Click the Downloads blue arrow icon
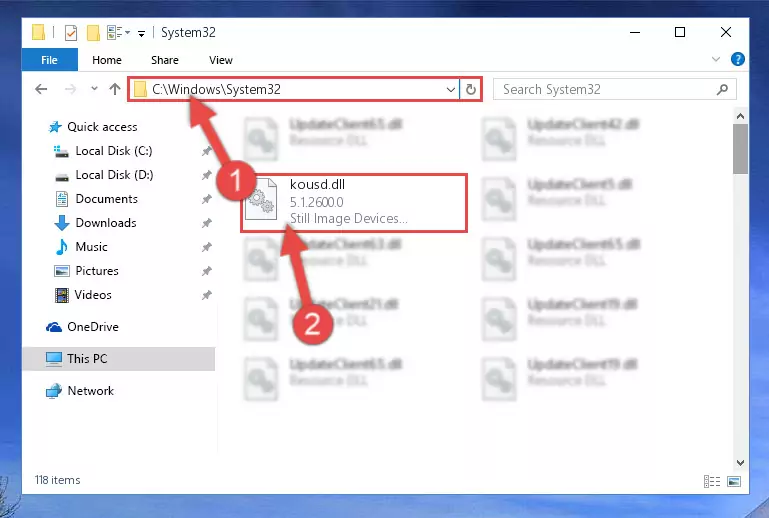Screen dimensions: 769x518 (61, 223)
